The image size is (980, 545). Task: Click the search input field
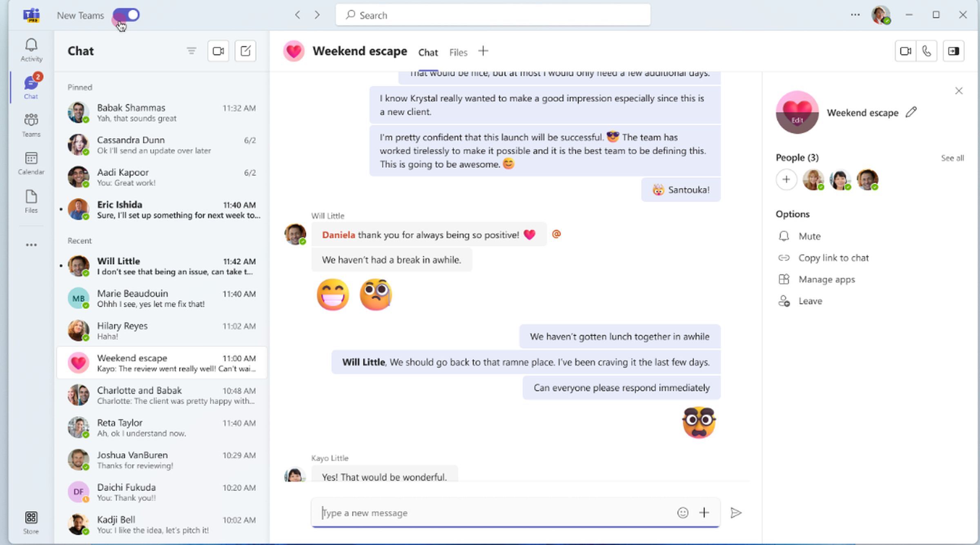tap(493, 15)
